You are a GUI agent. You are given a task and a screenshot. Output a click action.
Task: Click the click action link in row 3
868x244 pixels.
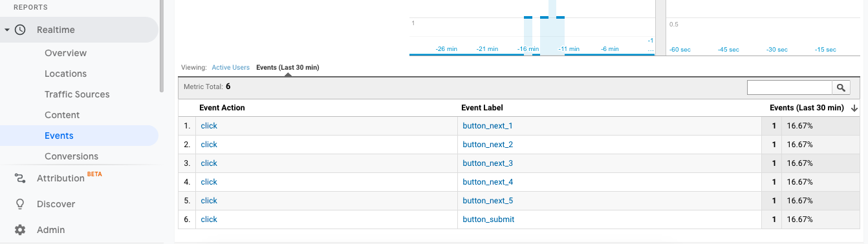[x=209, y=163]
